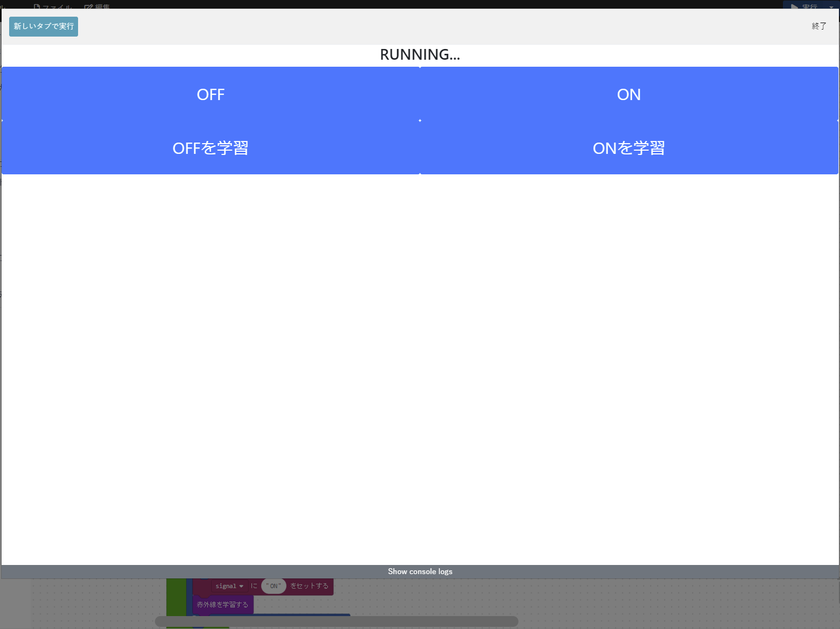Select the 赤外線を学習する block

[222, 605]
